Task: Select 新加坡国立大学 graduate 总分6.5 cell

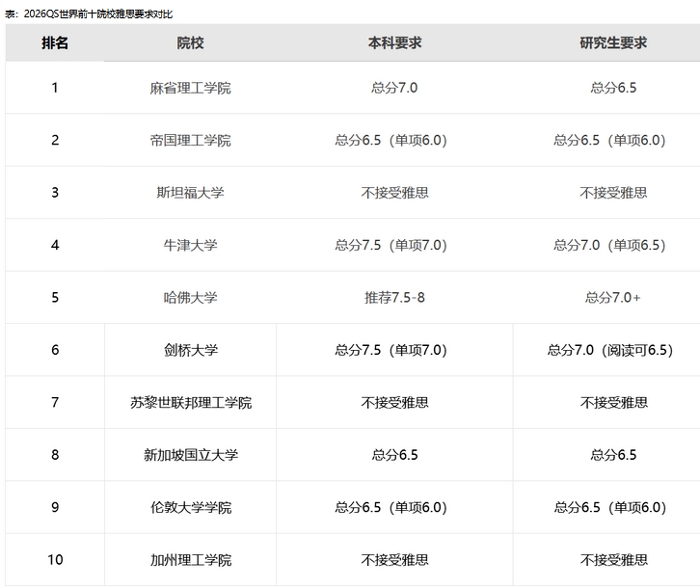Action: point(613,455)
